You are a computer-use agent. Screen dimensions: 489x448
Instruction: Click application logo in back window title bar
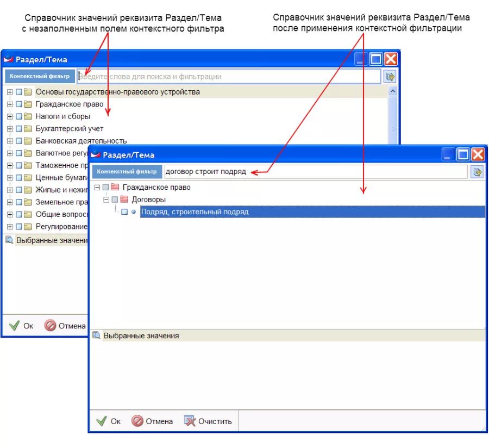pyautogui.click(x=8, y=59)
